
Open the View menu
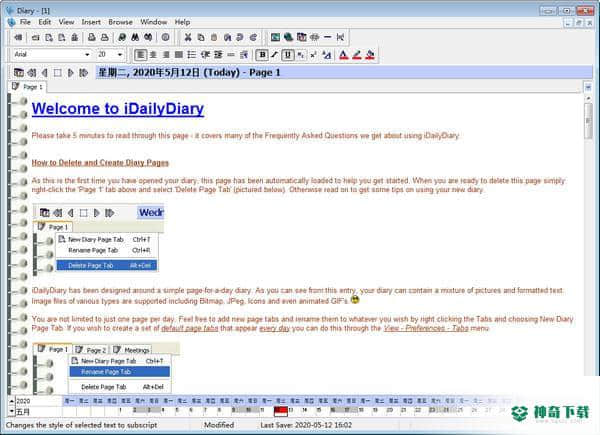[66, 22]
